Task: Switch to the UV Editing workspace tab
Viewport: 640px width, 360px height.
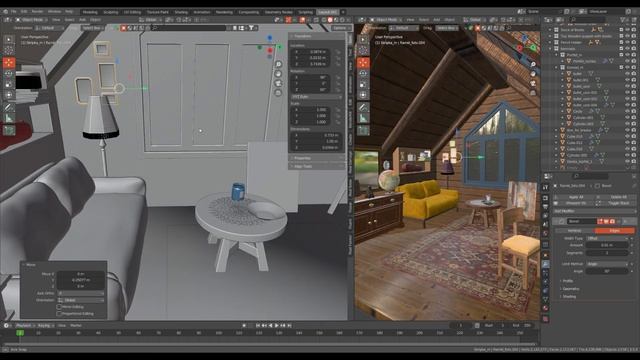Action: click(x=132, y=12)
